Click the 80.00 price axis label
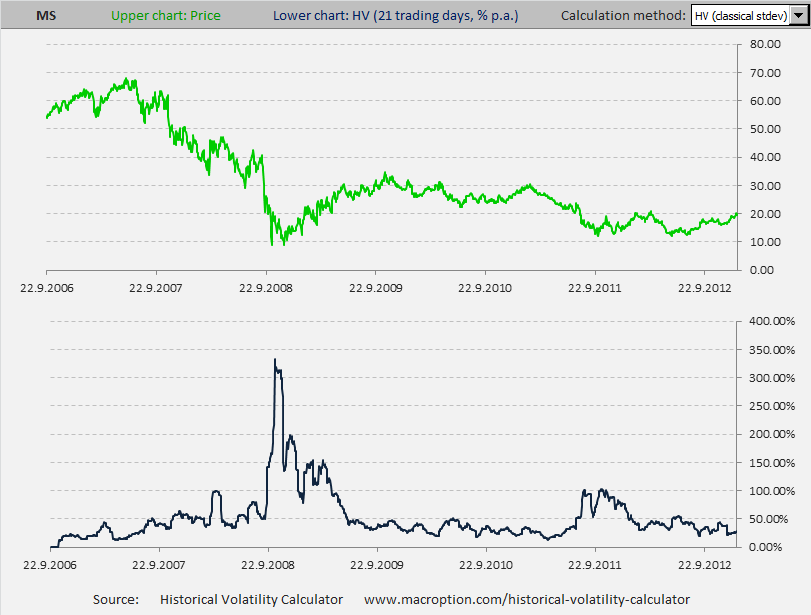This screenshot has height=615, width=811. [x=765, y=44]
